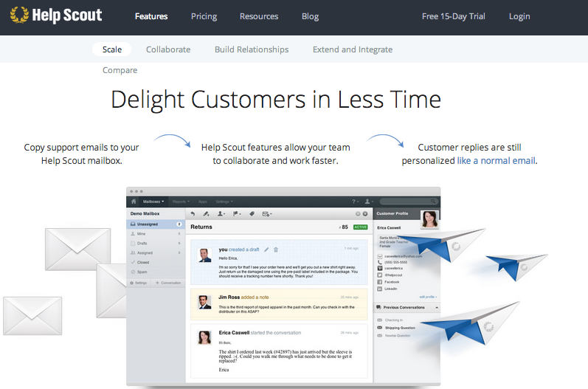Click the 'edit profile' link
The image size is (588, 389).
coord(428,297)
